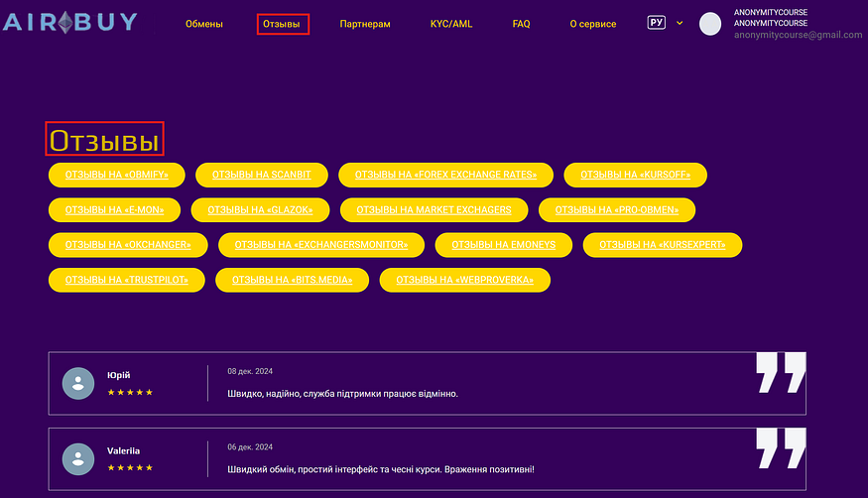Go to the Партнерам page
868x498 pixels.
[365, 24]
